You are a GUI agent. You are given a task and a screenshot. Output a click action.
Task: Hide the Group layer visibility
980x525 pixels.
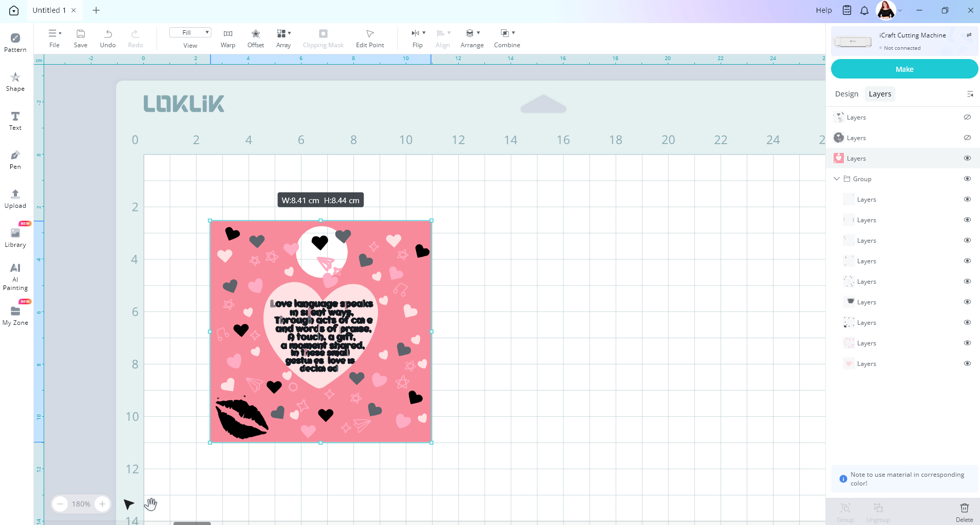pyautogui.click(x=967, y=179)
